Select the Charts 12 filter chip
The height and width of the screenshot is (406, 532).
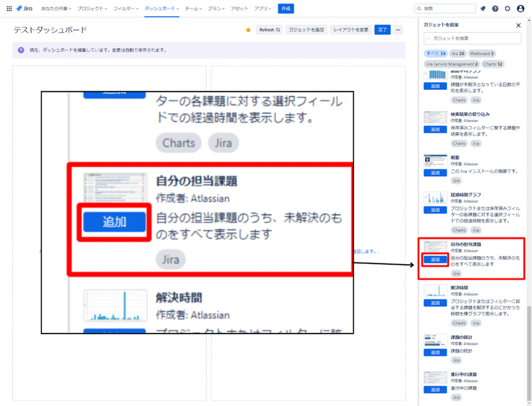point(492,64)
